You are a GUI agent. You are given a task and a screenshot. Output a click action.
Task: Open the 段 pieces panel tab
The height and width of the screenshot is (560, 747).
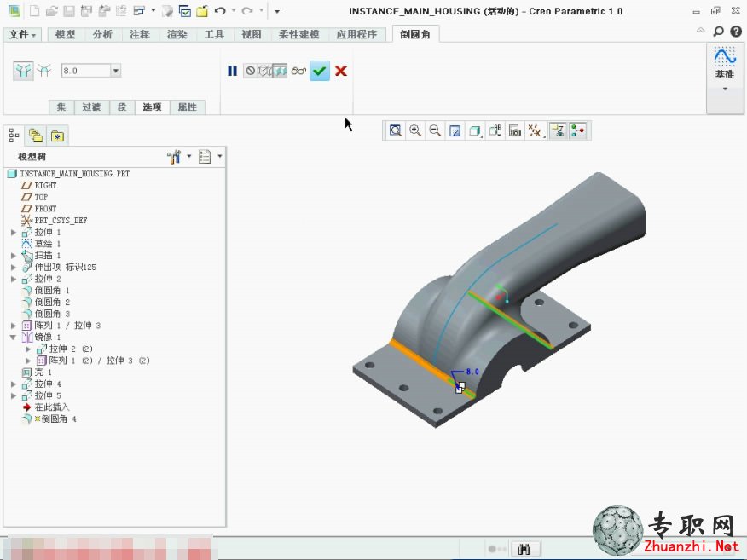122,107
